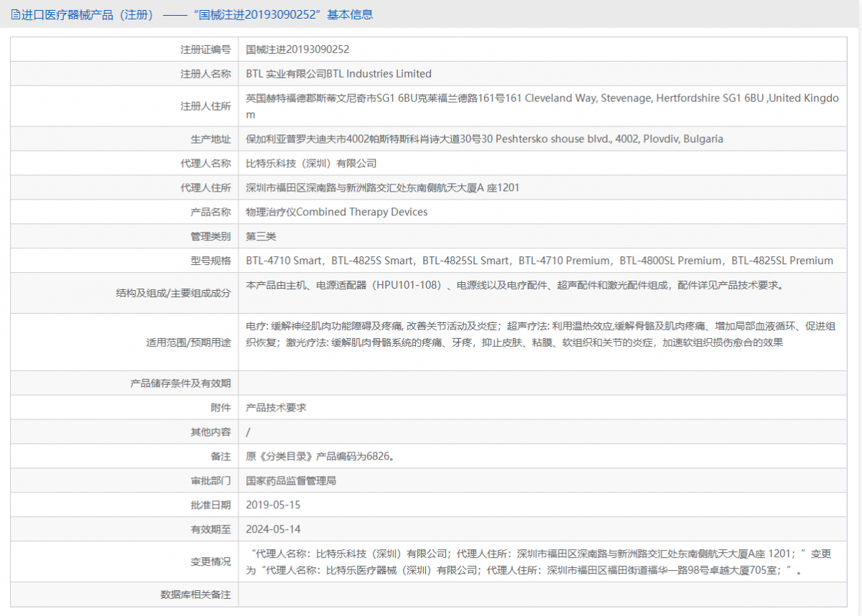Select the change record mentioning 比特乐医疗器械

(539, 562)
